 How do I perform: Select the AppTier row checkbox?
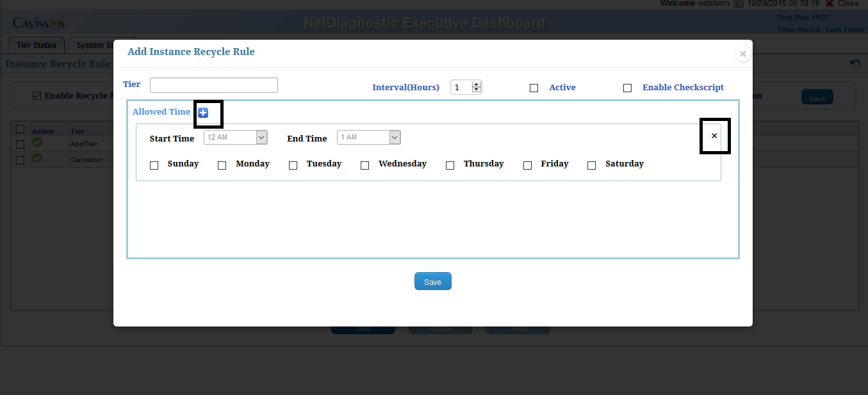[x=20, y=144]
